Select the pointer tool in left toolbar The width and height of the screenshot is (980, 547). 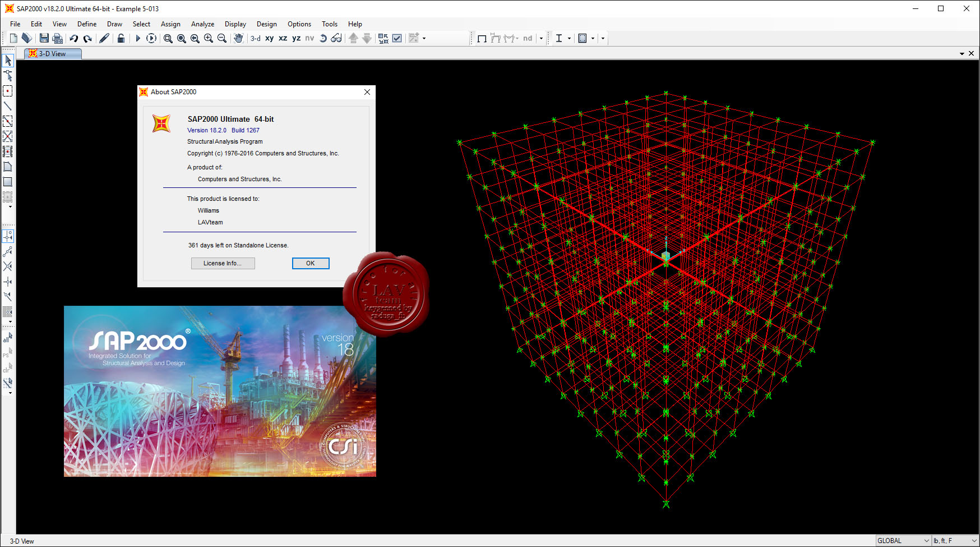click(x=8, y=60)
